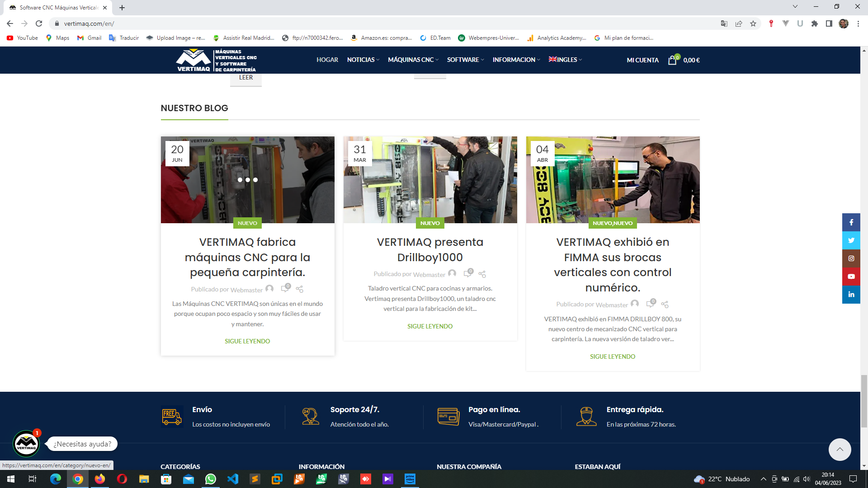Click the scroll-to-top arrow button
The width and height of the screenshot is (868, 488).
[840, 449]
